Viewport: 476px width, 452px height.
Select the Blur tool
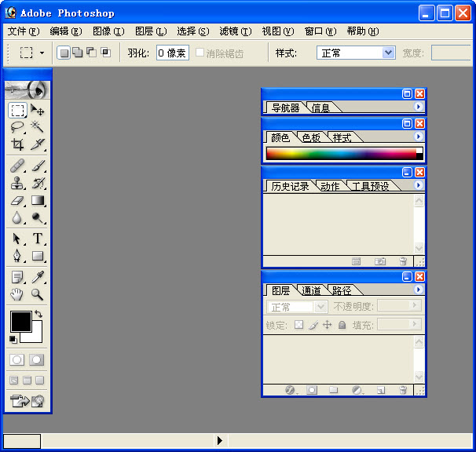point(17,217)
